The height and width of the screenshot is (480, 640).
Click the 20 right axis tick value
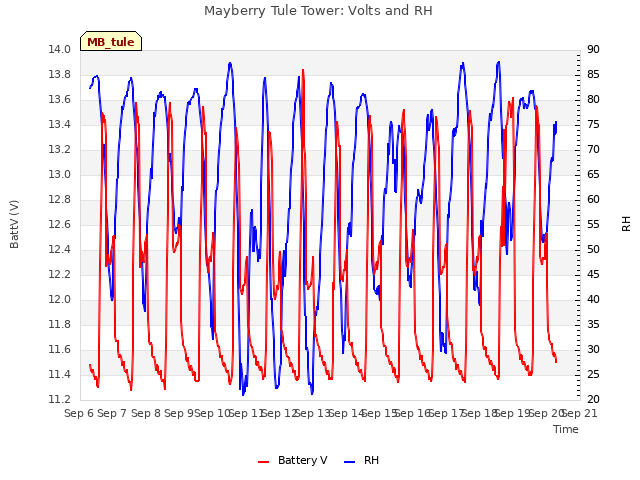coord(593,400)
